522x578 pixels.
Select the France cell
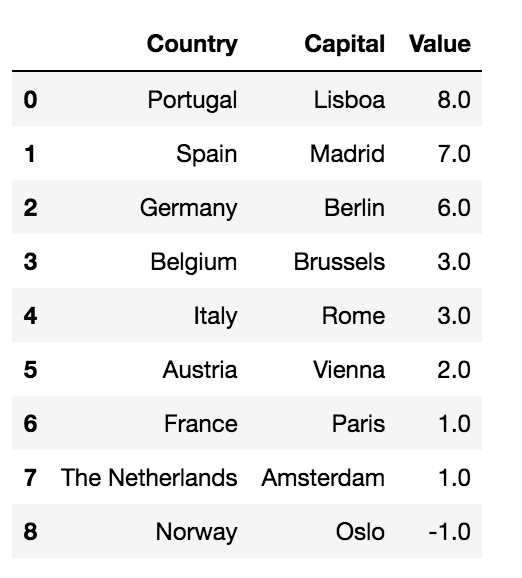(201, 424)
